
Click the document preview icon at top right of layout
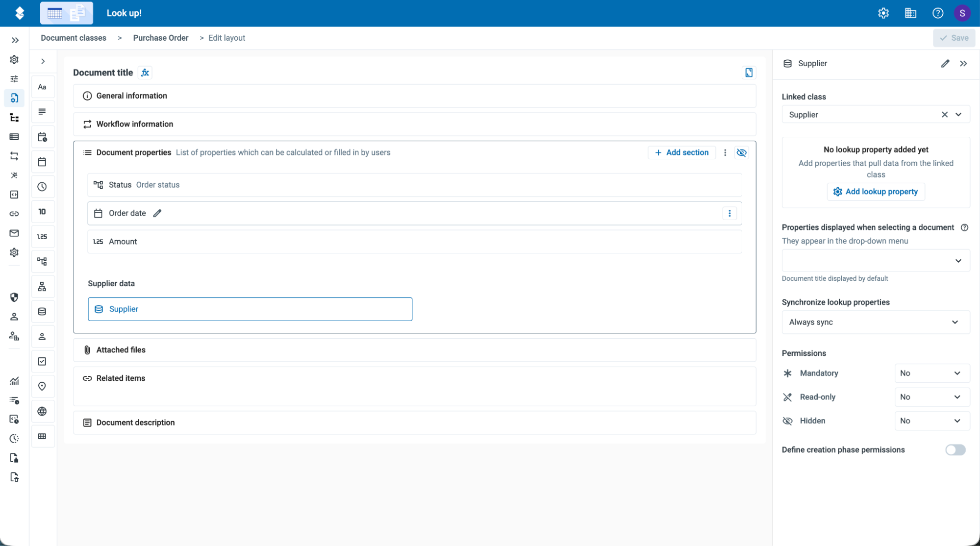(749, 73)
